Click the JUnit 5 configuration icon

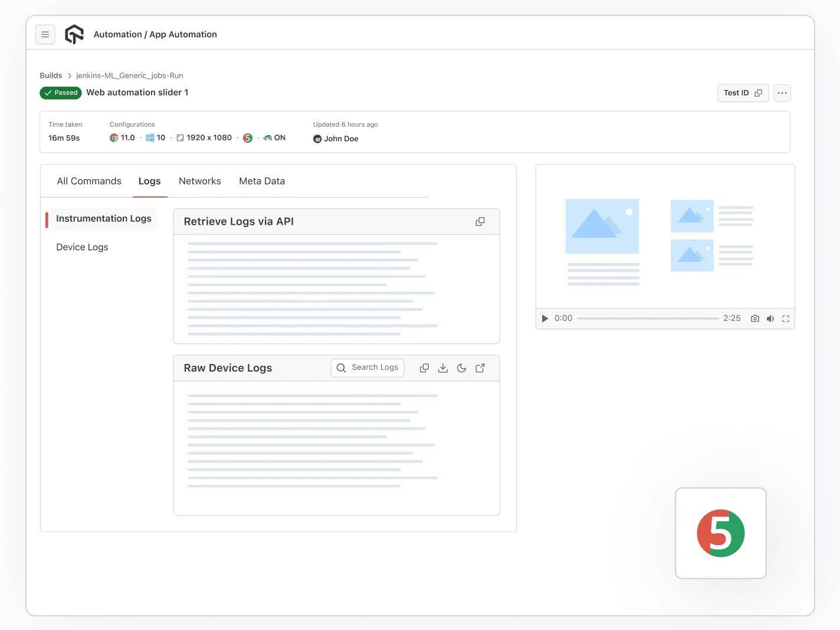pyautogui.click(x=248, y=138)
